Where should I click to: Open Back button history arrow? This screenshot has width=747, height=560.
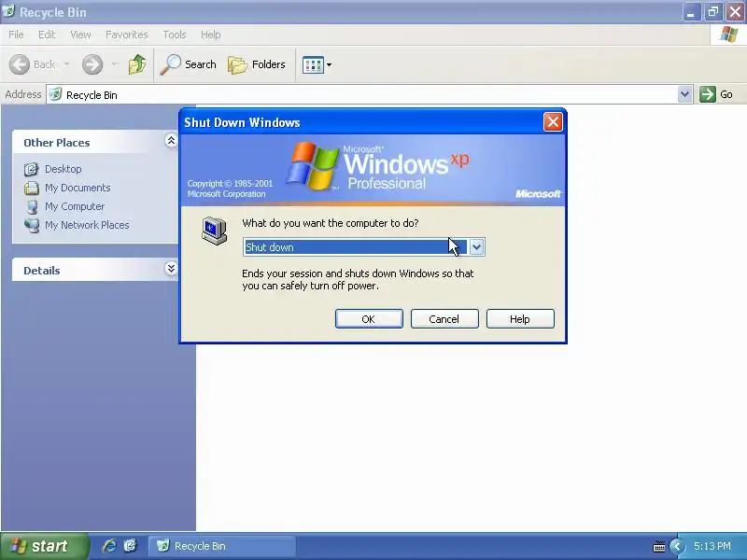point(66,63)
